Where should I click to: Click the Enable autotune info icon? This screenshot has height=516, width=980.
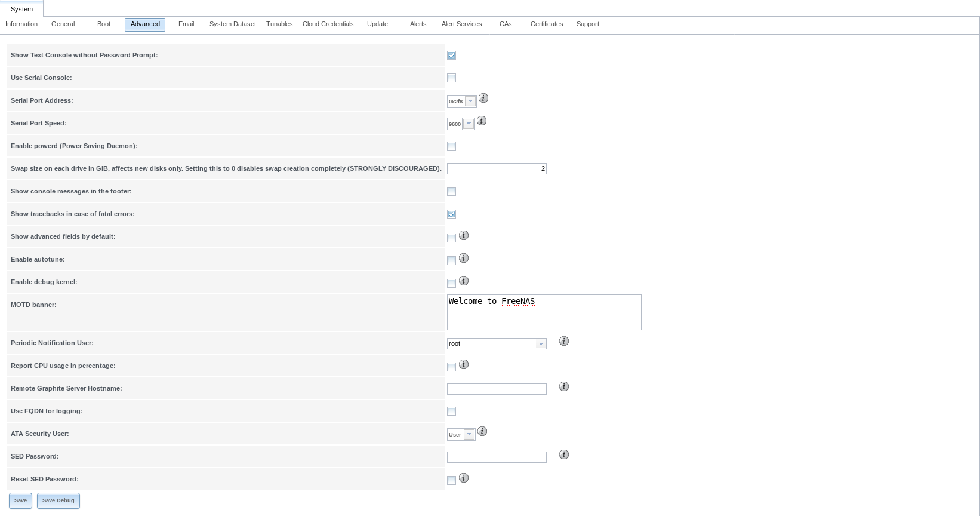464,258
